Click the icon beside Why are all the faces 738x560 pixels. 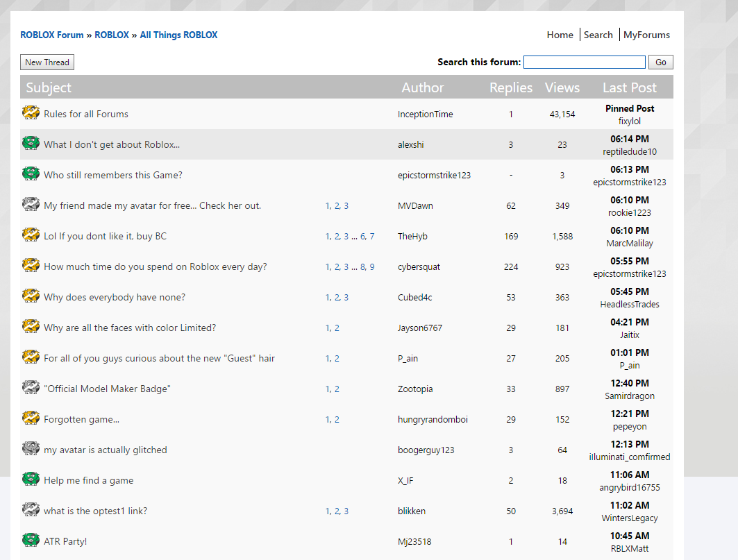pos(31,327)
